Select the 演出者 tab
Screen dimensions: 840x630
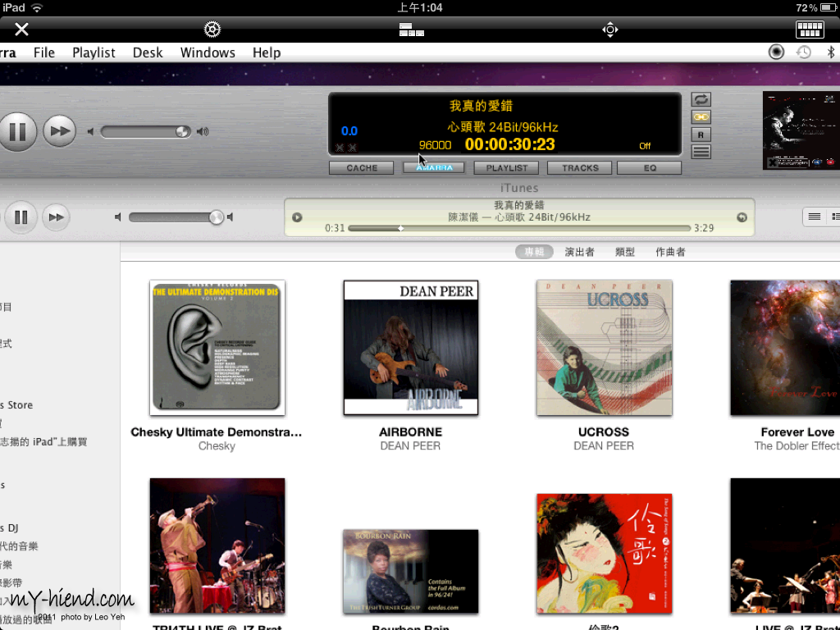pos(580,252)
